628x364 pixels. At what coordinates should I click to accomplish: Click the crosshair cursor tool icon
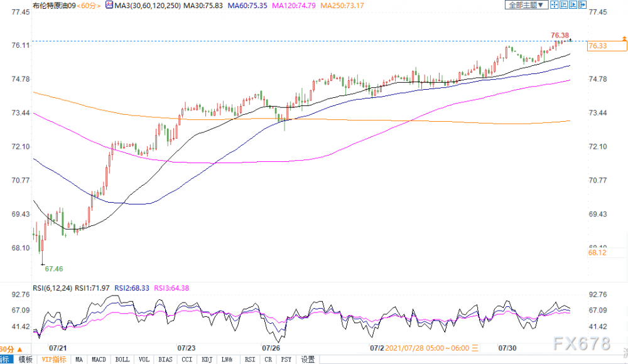555,5
